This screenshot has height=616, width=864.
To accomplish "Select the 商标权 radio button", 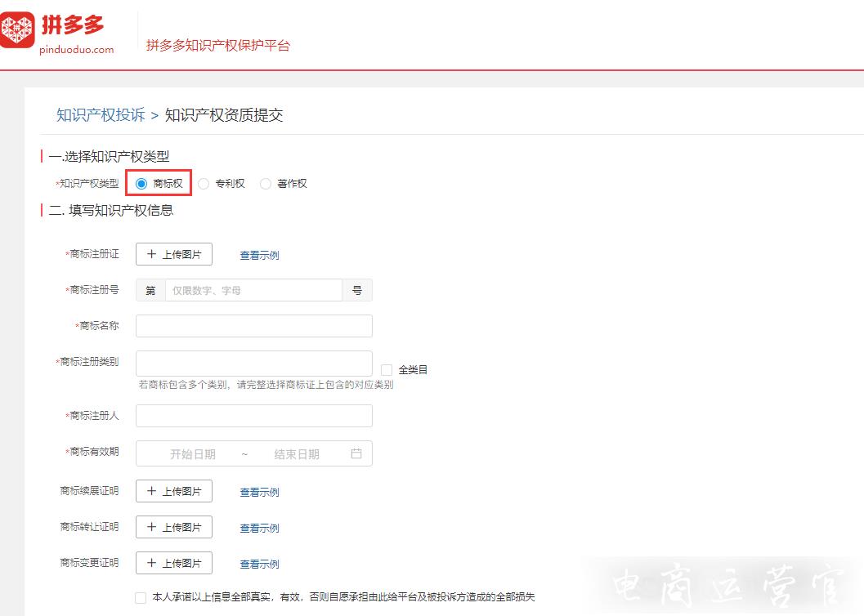I will pyautogui.click(x=141, y=184).
